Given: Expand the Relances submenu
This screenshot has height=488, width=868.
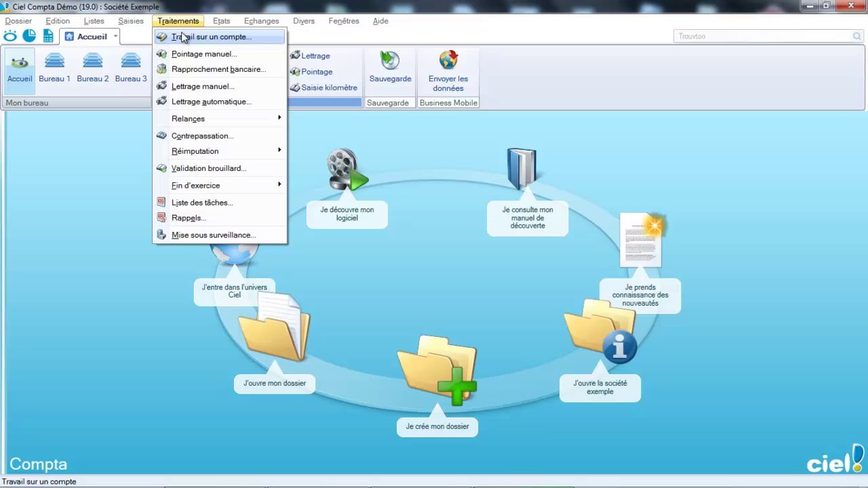Looking at the screenshot, I should pyautogui.click(x=220, y=119).
